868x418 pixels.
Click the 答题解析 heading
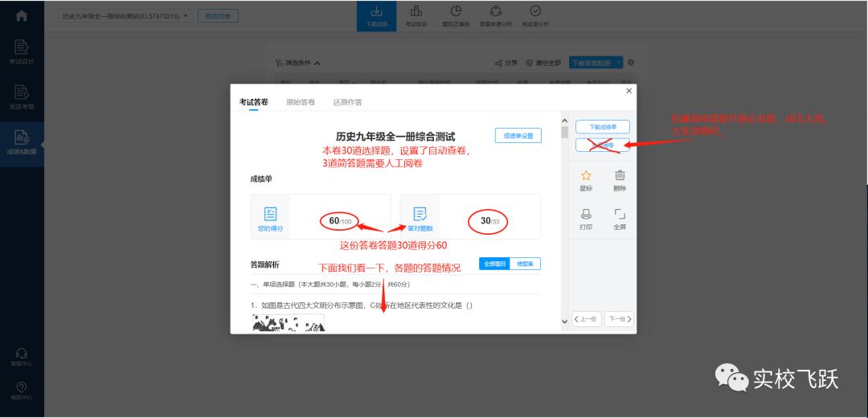(265, 264)
